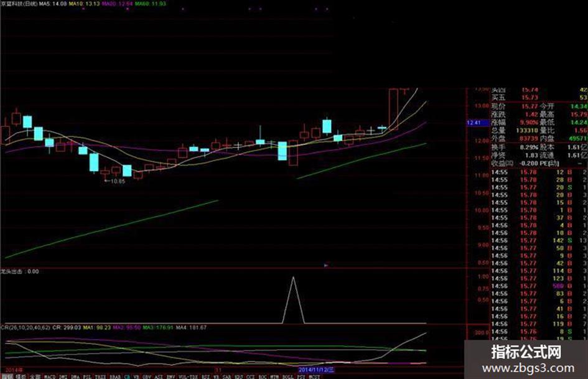The width and height of the screenshot is (588, 379).
Task: Click the MA5: 14.08 legend label
Action: (53, 3)
